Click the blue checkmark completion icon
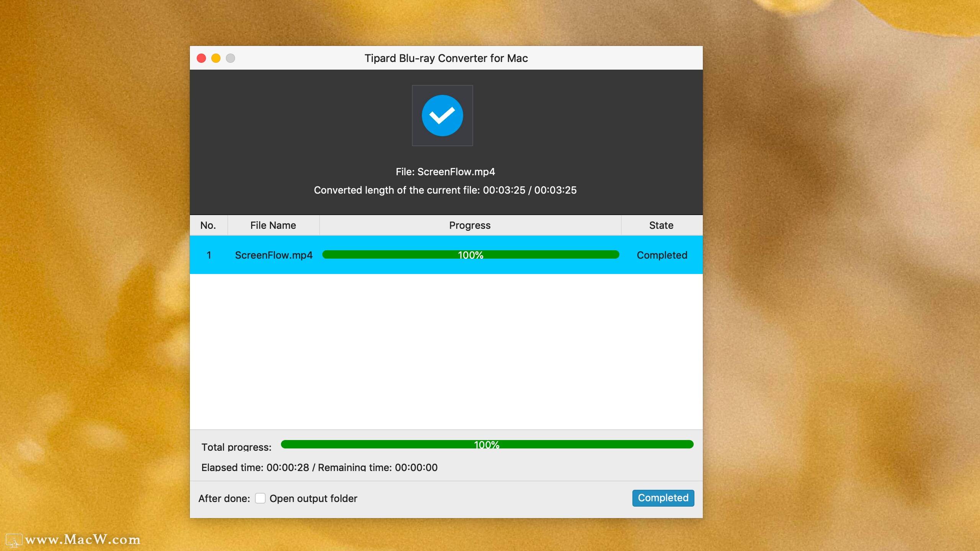This screenshot has width=980, height=551. tap(442, 116)
